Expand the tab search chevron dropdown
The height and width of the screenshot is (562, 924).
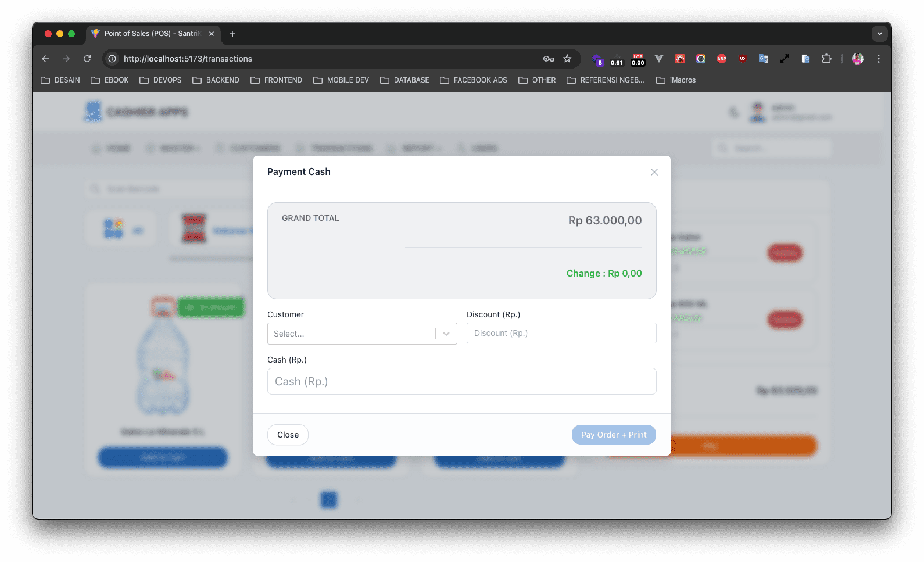[x=879, y=34]
